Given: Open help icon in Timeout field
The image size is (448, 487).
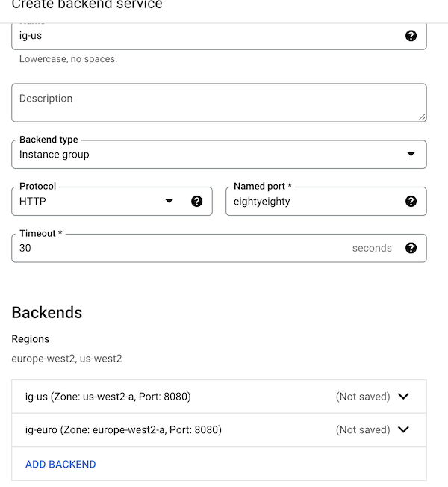Looking at the screenshot, I should pyautogui.click(x=411, y=248).
